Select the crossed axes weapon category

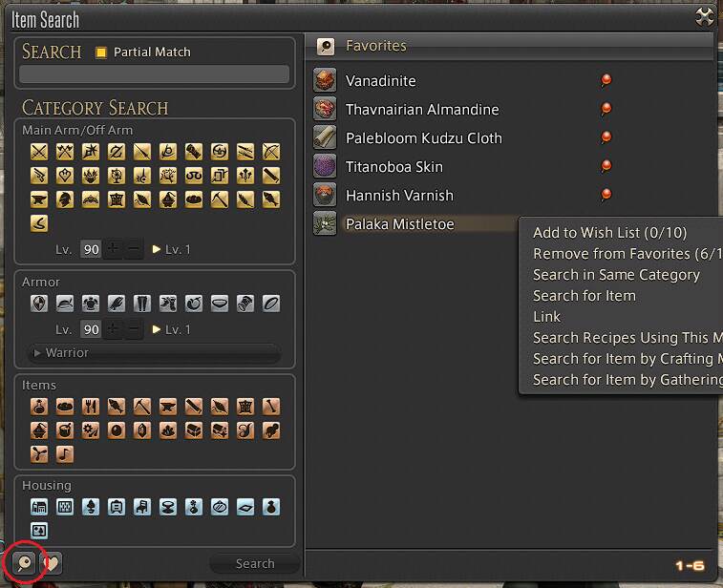pyautogui.click(x=65, y=152)
